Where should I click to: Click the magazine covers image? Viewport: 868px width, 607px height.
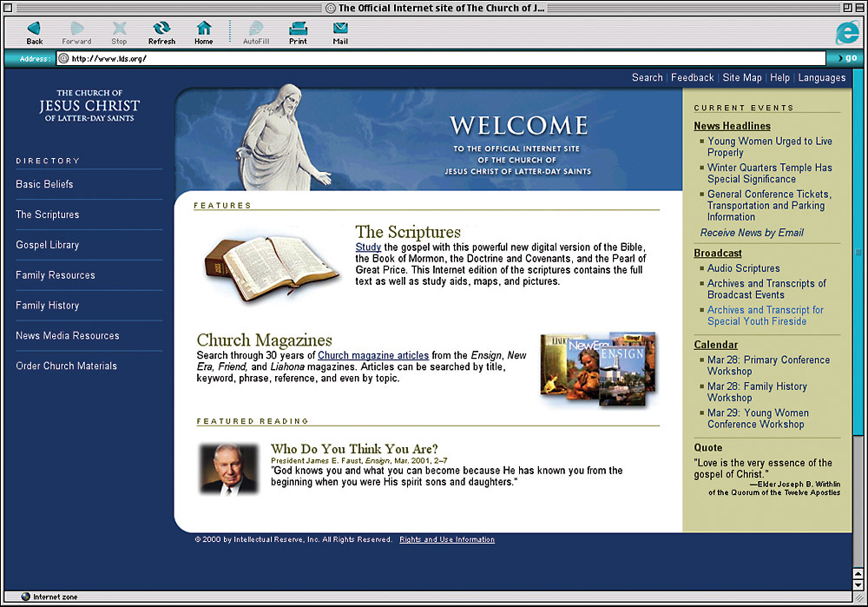click(x=598, y=369)
